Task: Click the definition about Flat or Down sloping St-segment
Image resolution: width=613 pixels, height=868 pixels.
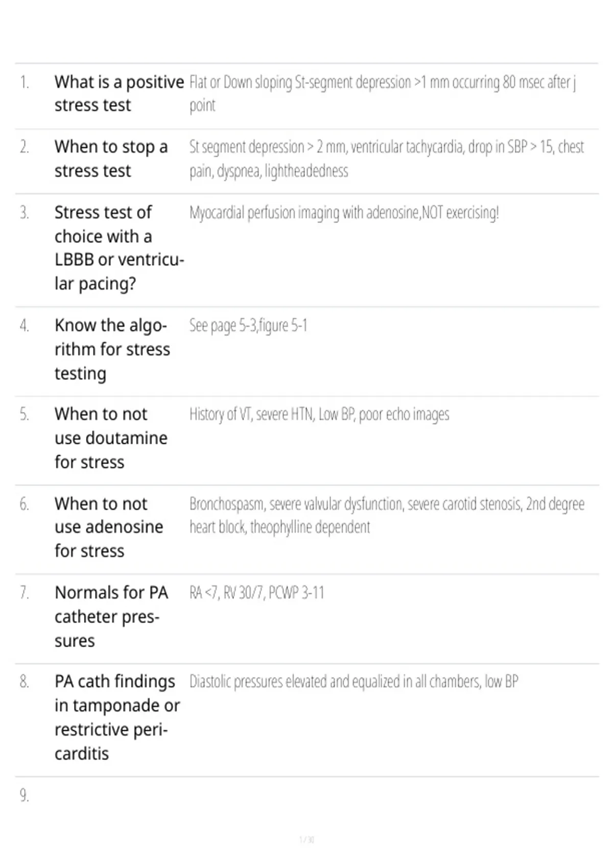Action: [x=383, y=93]
